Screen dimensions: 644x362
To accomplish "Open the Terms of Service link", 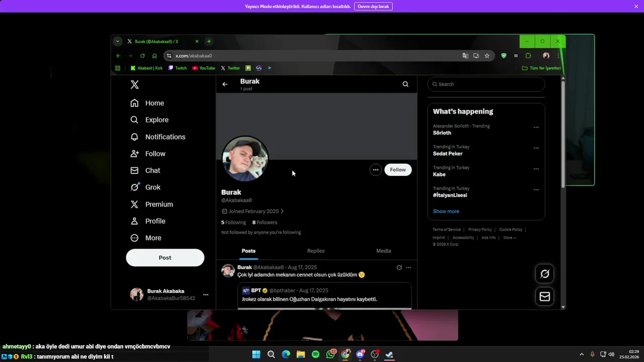I will coord(447,230).
